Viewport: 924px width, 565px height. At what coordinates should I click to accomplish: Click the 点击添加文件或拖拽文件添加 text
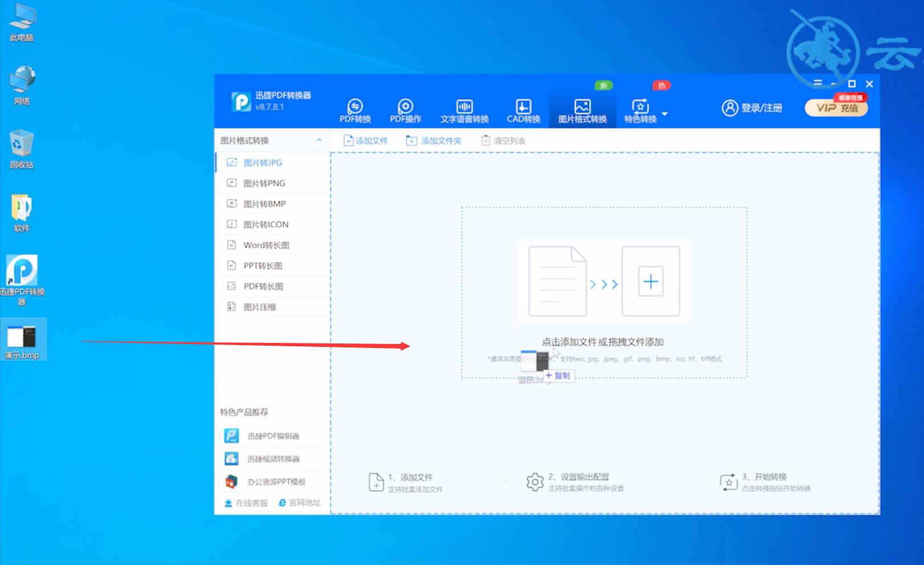(x=603, y=342)
